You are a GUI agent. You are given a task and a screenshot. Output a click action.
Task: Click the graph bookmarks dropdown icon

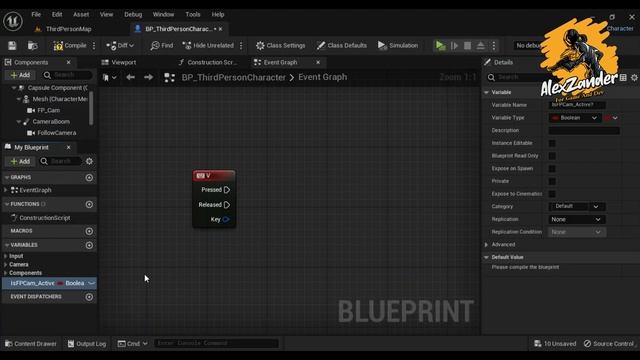pyautogui.click(x=109, y=77)
